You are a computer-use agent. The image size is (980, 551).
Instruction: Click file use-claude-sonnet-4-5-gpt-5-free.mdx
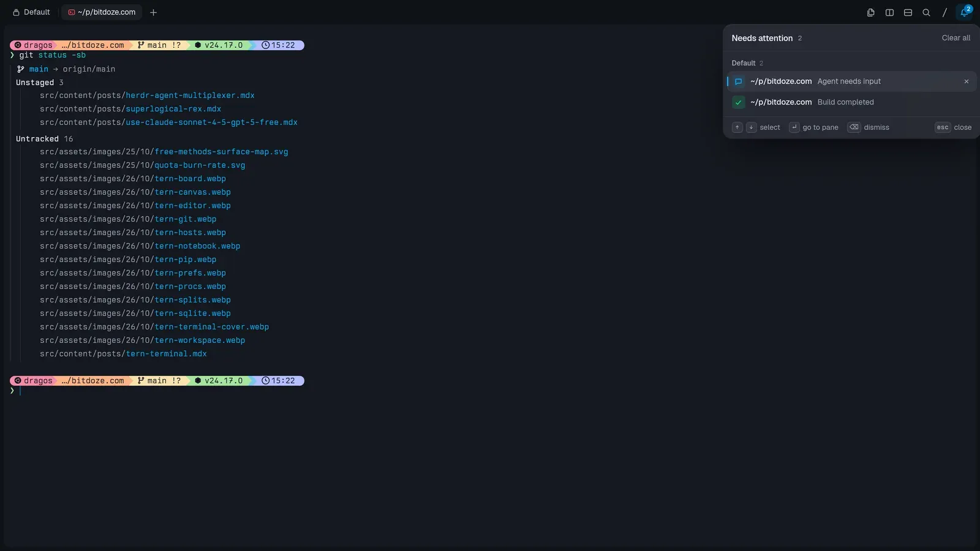pos(211,122)
